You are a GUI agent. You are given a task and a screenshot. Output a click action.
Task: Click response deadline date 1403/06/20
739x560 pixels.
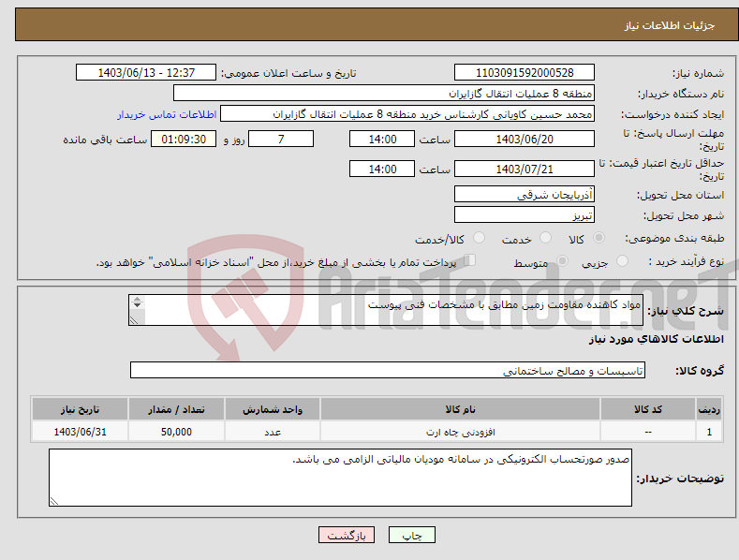click(525, 139)
